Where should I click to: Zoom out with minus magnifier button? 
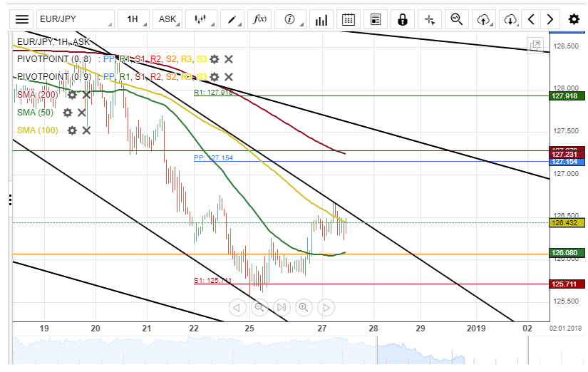[259, 307]
